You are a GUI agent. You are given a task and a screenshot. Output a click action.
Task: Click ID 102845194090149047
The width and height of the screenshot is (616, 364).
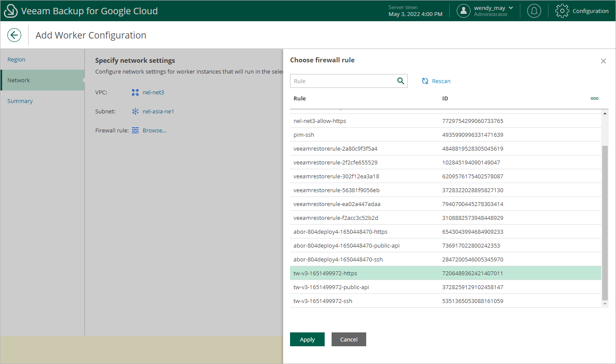(x=471, y=162)
